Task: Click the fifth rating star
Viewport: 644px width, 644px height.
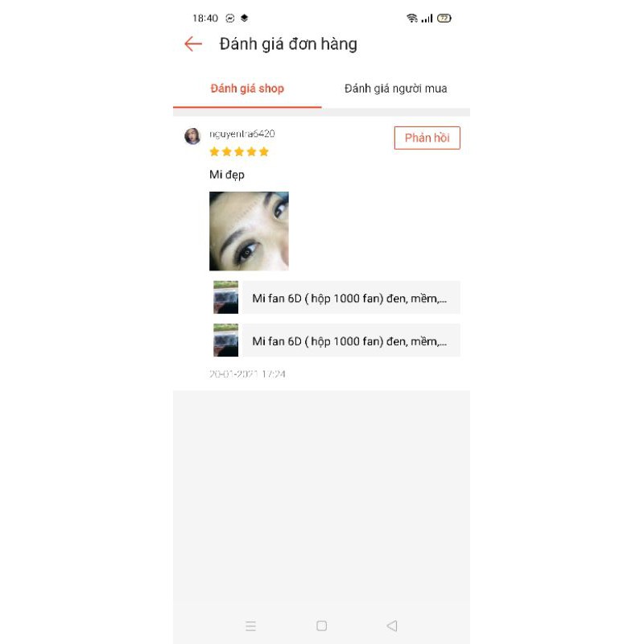Action: pyautogui.click(x=264, y=152)
